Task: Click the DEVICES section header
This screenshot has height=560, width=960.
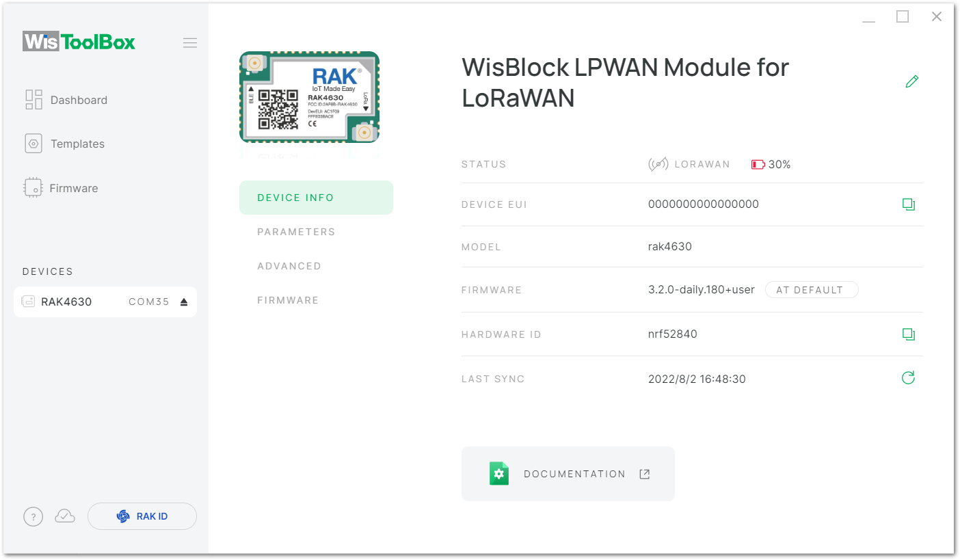Action: click(x=48, y=271)
